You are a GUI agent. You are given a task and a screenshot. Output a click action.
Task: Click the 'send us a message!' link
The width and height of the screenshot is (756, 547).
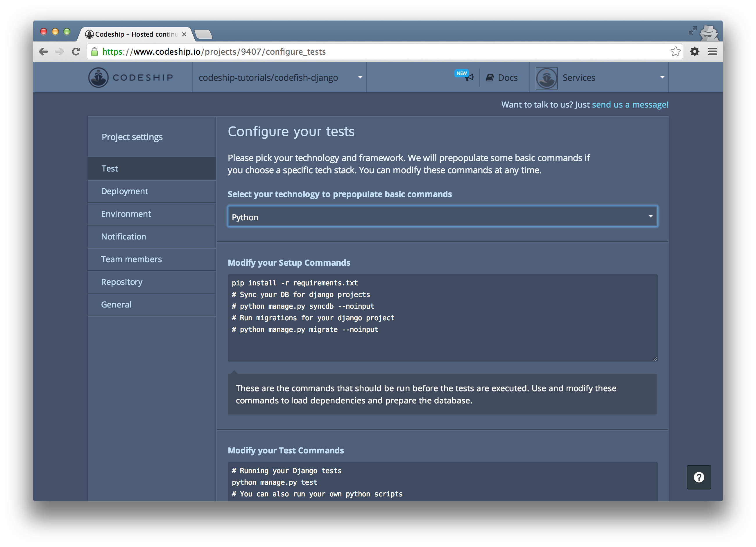[630, 105]
